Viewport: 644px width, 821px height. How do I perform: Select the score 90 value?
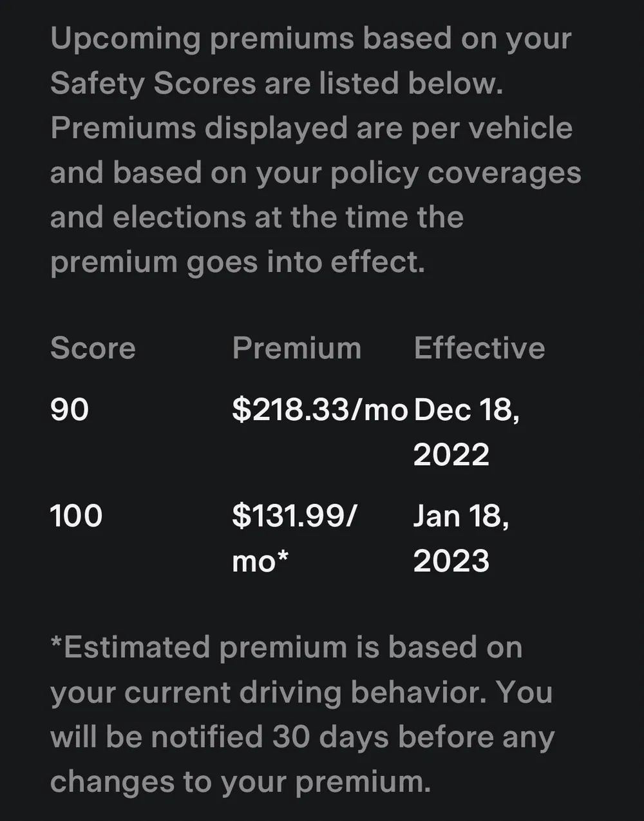coord(70,410)
